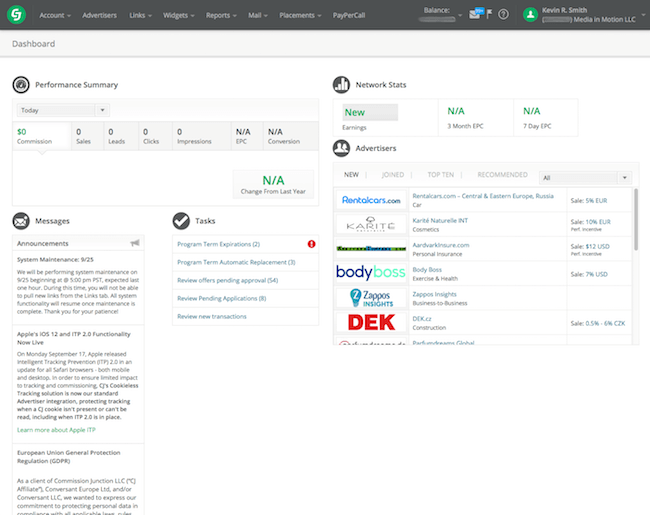Select the Recommended advertisers tab
This screenshot has height=515, width=650.
click(502, 175)
